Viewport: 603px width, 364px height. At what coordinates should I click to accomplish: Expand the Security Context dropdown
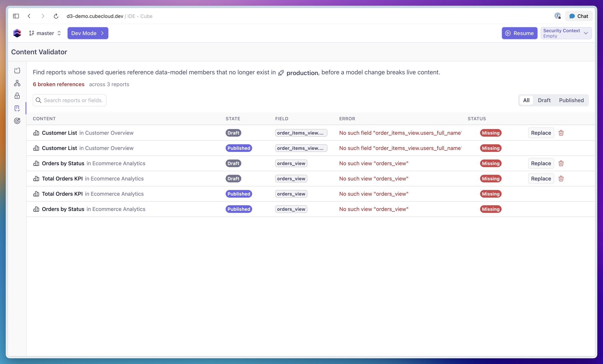click(566, 33)
